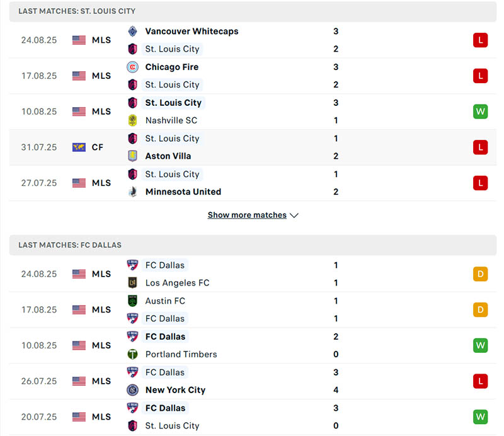This screenshot has width=504, height=436.
Task: Open the Aston Villa club crest
Action: (x=133, y=156)
